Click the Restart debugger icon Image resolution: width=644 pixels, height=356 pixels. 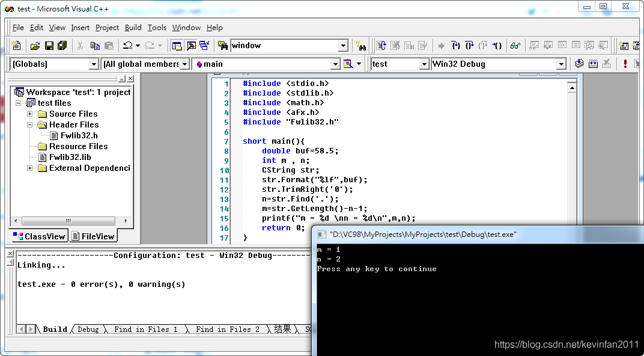pyautogui.click(x=381, y=46)
